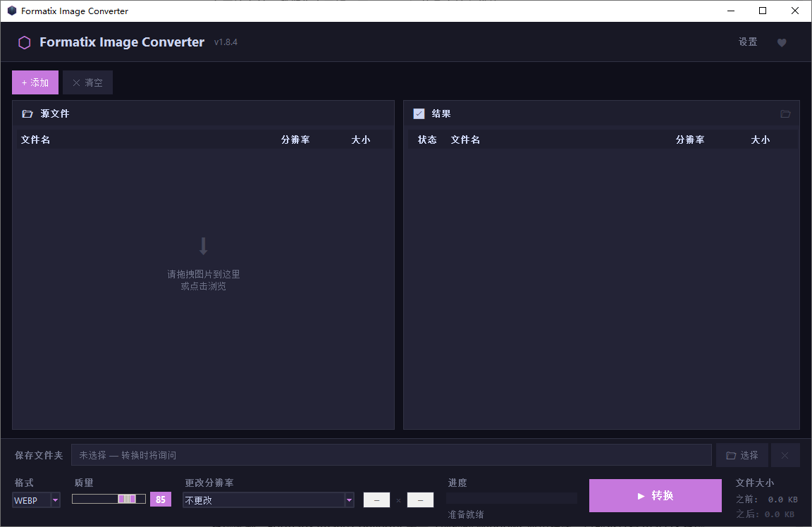Open the WEBP format dropdown
The width and height of the screenshot is (812, 527).
pyautogui.click(x=36, y=500)
